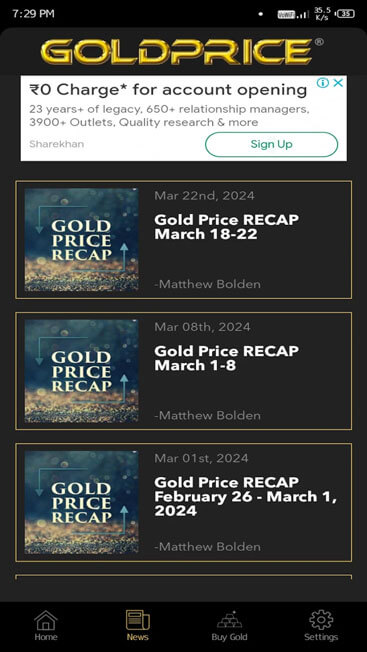Open Gold Price RECAP February 26 - March 1 article
This screenshot has height=652, width=367.
[183, 502]
